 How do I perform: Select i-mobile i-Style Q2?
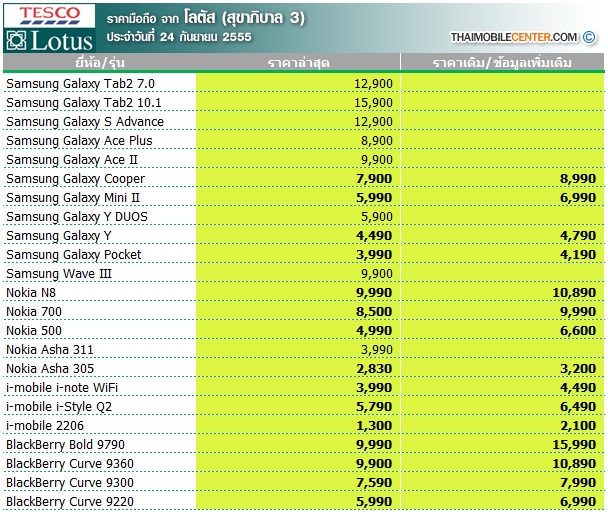59,407
